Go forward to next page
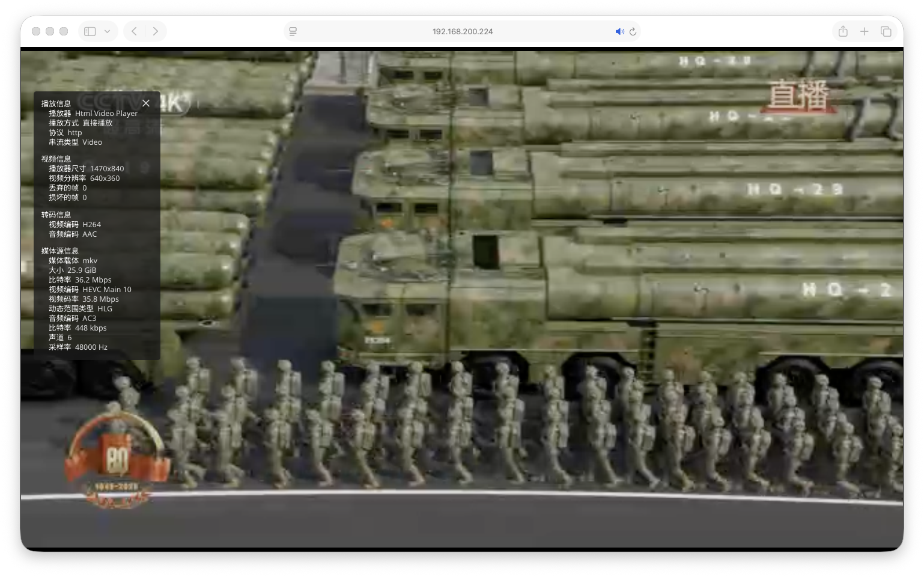This screenshot has height=577, width=924. click(156, 31)
